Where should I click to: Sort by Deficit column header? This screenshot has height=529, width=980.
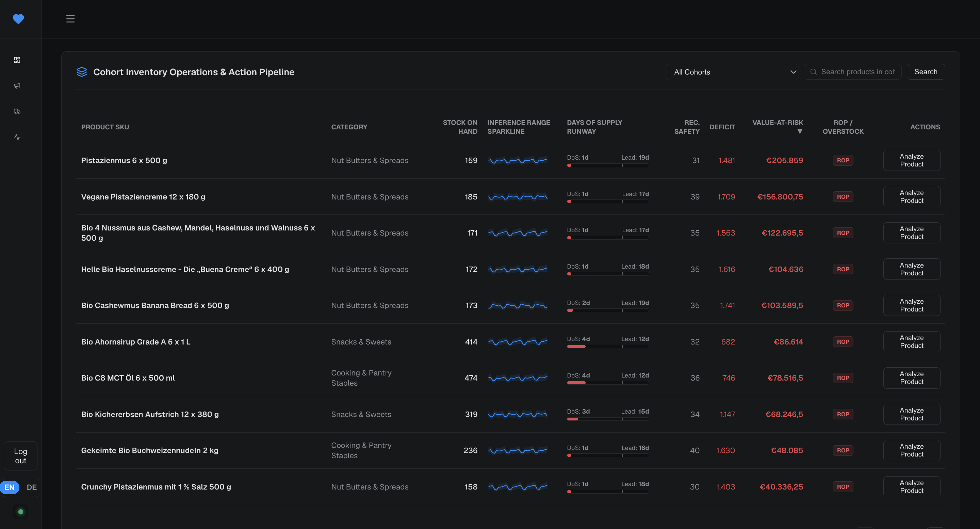point(722,127)
